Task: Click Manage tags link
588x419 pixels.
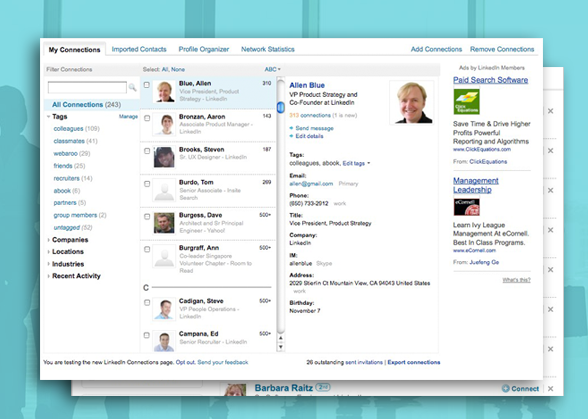Action: [128, 117]
